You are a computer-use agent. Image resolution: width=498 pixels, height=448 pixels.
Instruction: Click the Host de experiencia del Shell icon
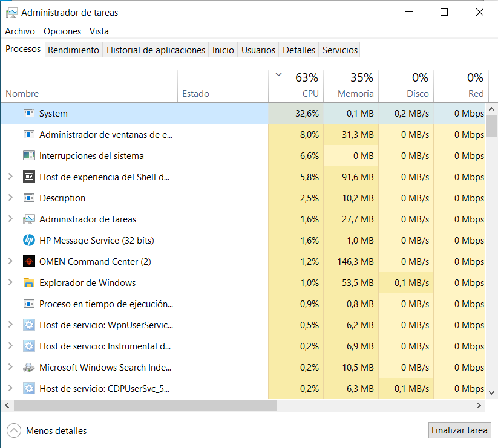(29, 177)
